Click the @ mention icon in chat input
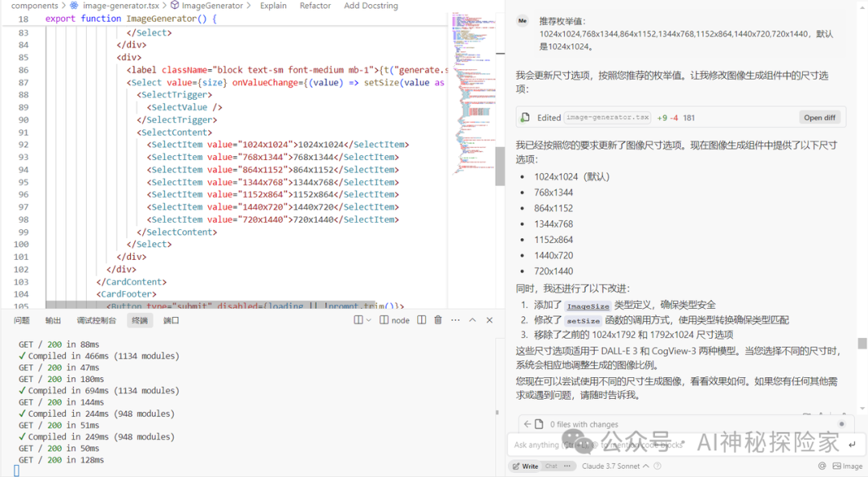 click(822, 466)
